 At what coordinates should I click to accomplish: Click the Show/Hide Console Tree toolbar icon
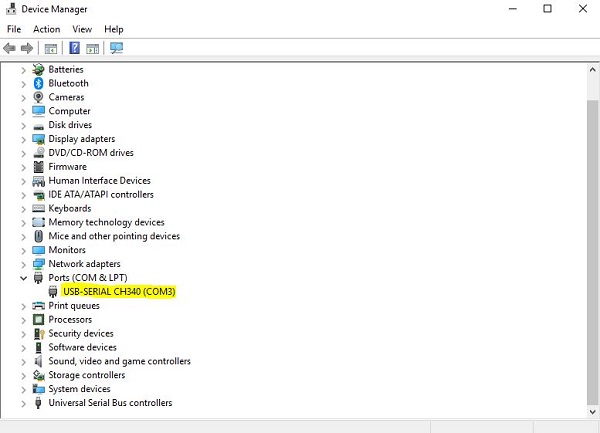pos(51,48)
